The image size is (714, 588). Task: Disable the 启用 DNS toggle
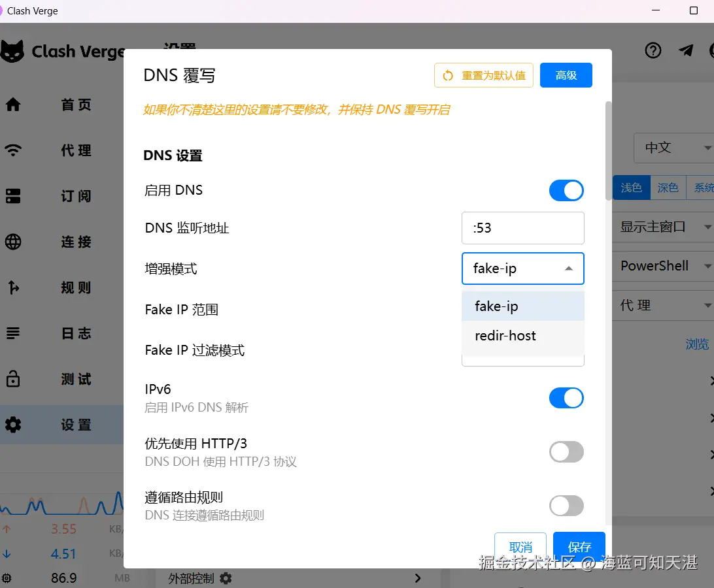tap(566, 190)
